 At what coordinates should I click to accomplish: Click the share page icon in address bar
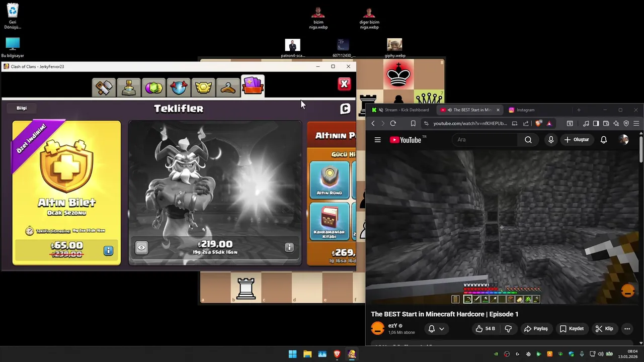click(x=526, y=123)
